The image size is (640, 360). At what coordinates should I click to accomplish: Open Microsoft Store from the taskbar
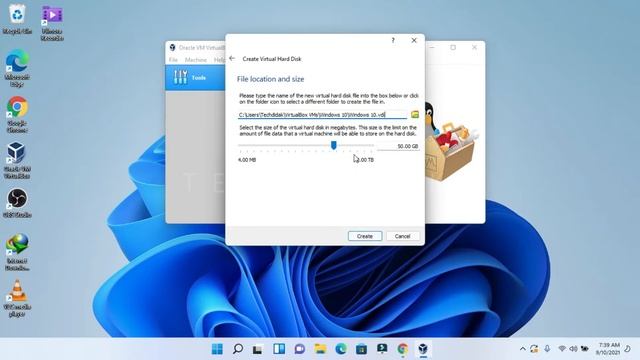click(x=361, y=349)
